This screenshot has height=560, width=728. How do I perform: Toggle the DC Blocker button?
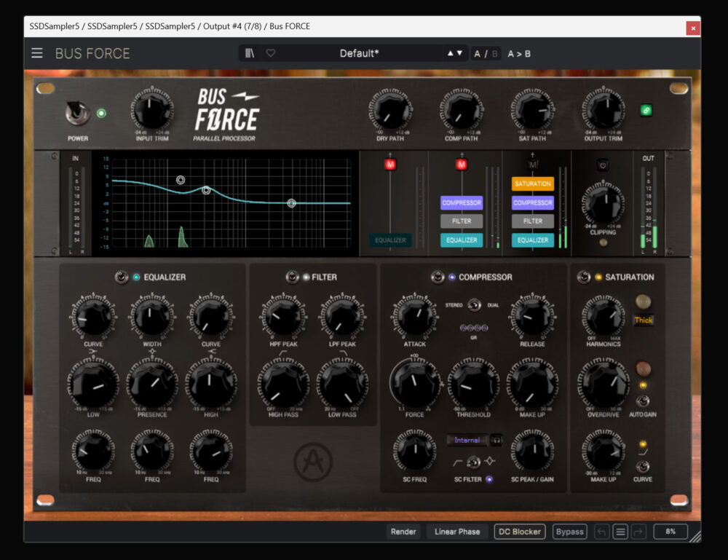520,532
